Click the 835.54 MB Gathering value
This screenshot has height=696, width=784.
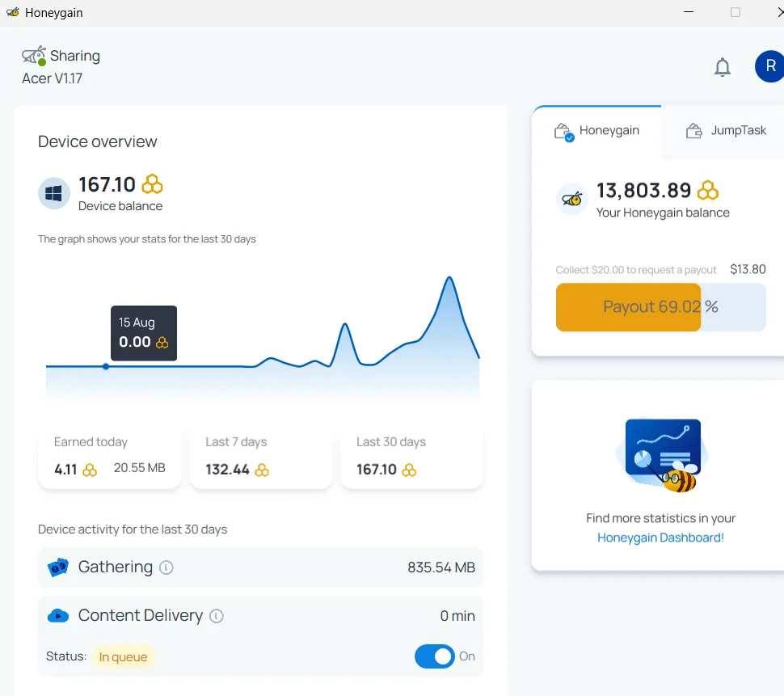click(441, 567)
